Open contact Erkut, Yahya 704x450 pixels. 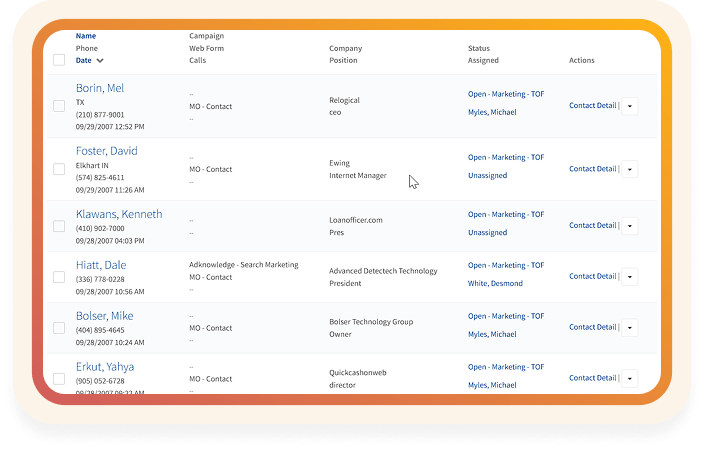[105, 367]
